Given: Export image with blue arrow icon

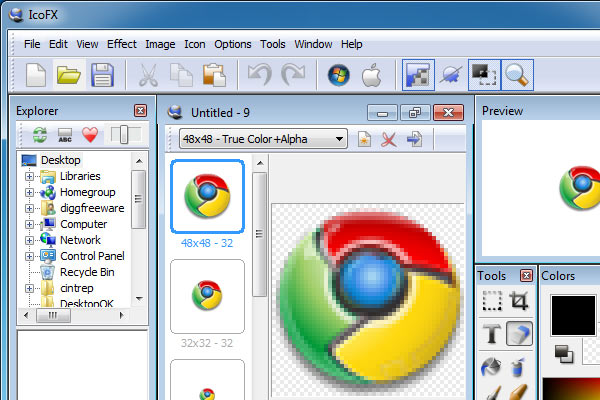Looking at the screenshot, I should tap(414, 139).
